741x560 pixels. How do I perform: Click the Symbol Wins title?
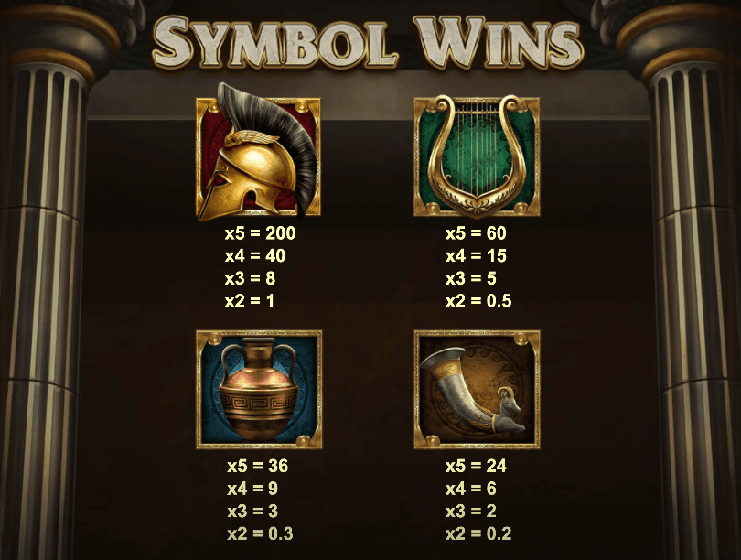(368, 42)
